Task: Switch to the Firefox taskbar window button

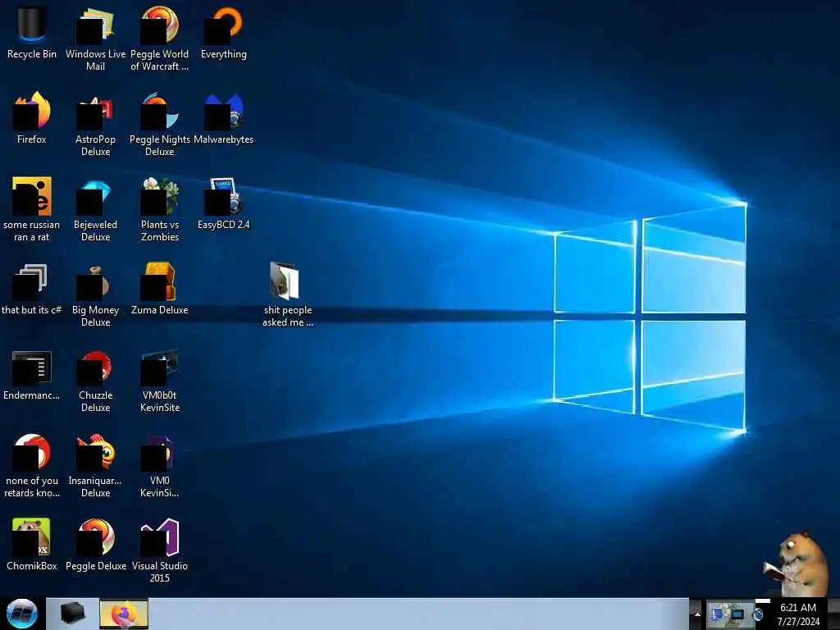Action: (x=124, y=614)
